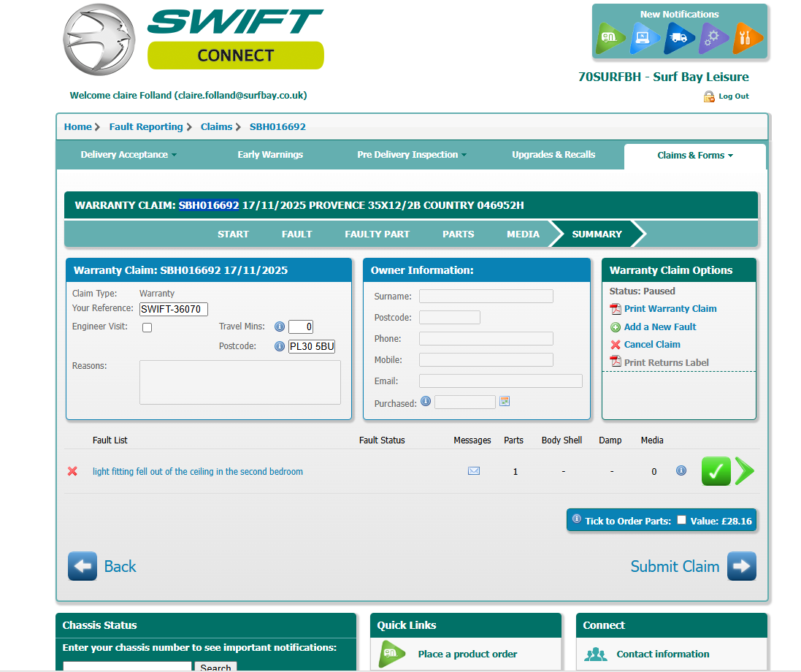Open the Purchased date calendar picker
Screen dimensions: 801x672
pos(504,401)
